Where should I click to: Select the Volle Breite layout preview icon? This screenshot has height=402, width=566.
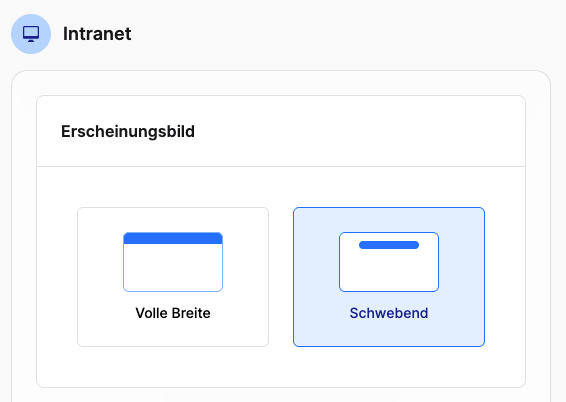[x=173, y=262]
